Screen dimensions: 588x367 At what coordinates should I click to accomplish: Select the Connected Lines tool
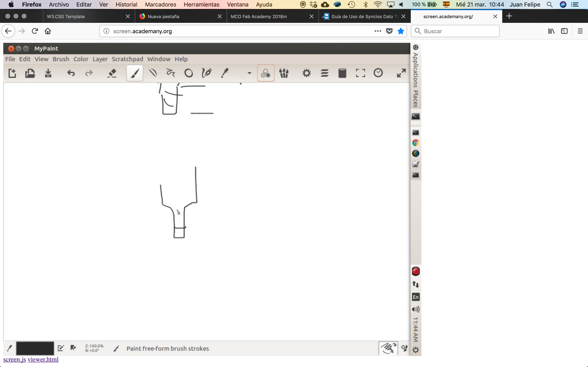170,73
